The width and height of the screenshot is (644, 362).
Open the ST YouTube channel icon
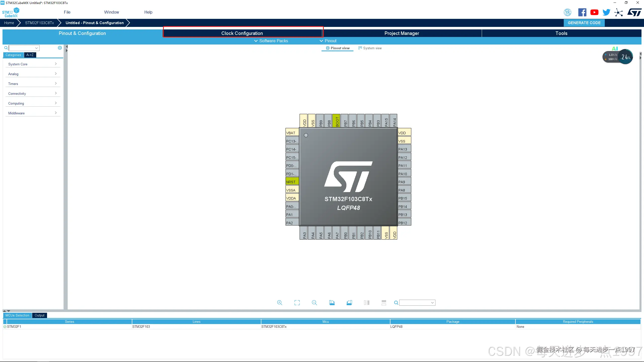pos(594,12)
